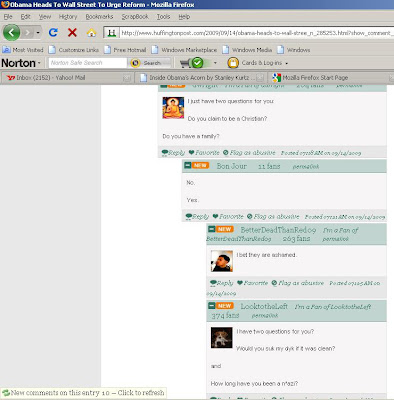
Task: Open the Free Hotmail bookmark
Action: click(125, 50)
